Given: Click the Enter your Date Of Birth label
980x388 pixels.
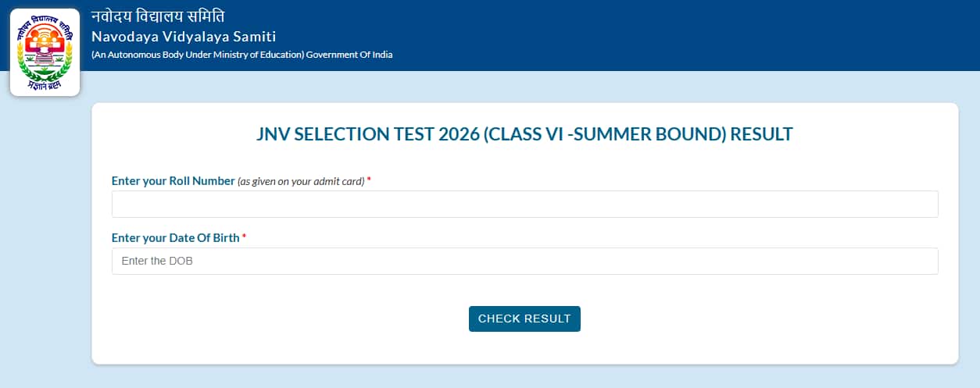Looking at the screenshot, I should click(175, 238).
